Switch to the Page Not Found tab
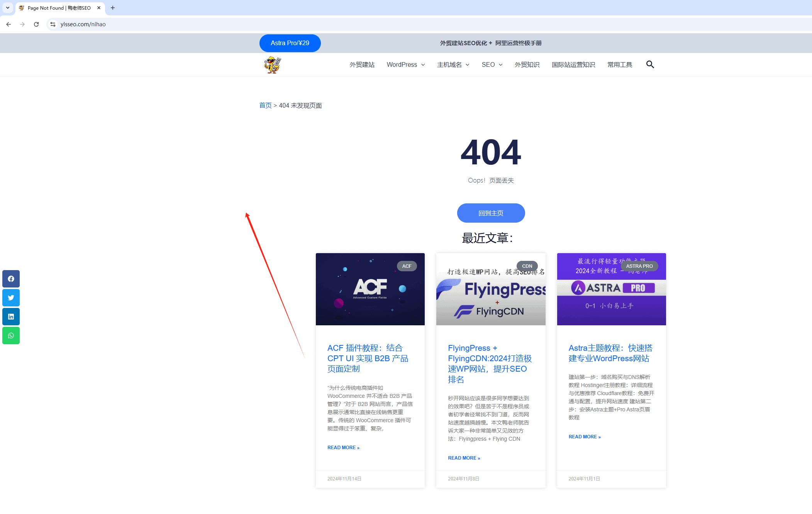 (58, 8)
